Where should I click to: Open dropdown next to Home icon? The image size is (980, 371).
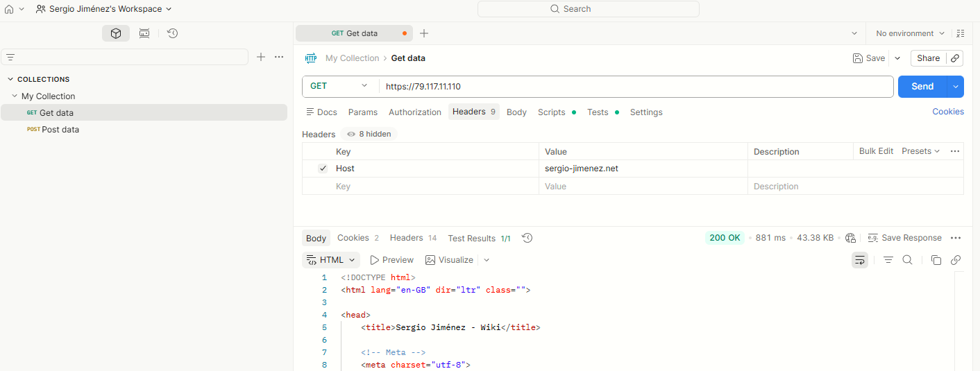(22, 9)
